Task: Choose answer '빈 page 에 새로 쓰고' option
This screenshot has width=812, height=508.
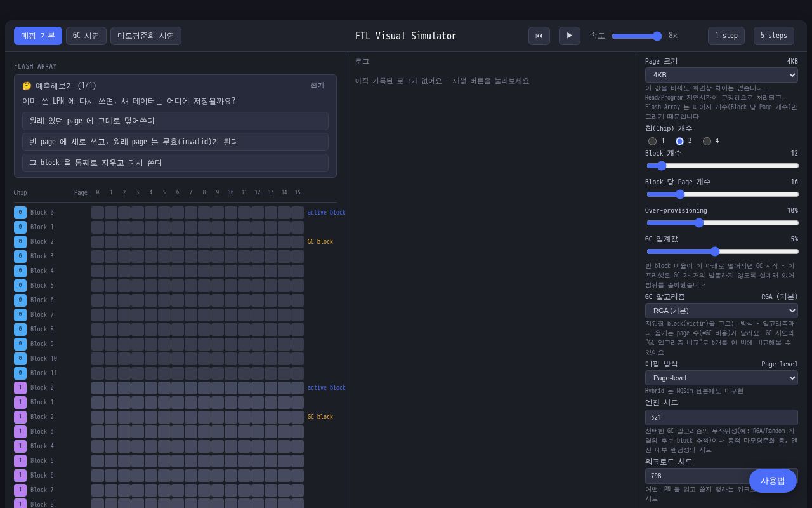Action: pyautogui.click(x=175, y=142)
